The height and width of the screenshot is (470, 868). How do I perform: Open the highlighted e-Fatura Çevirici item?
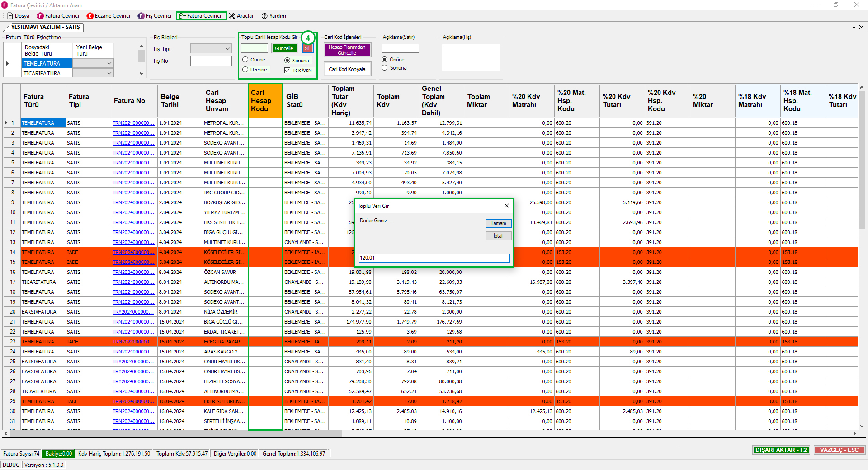point(201,16)
